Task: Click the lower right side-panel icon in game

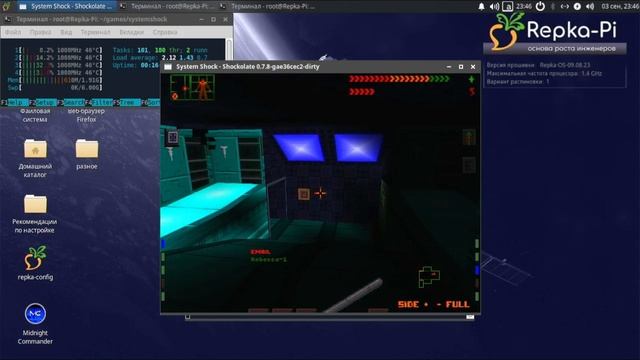Action: pos(469,165)
